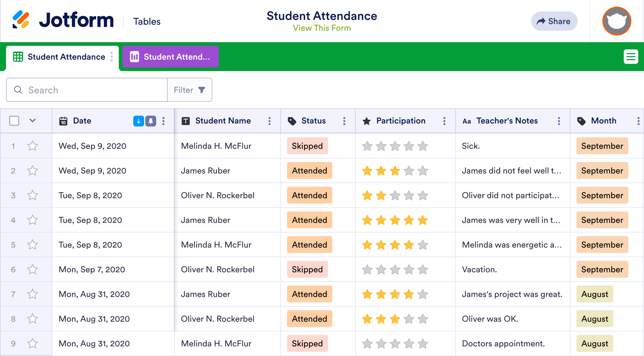644x356 pixels.
Task: Switch to the purple Student Attend... report tab
Action: coord(170,57)
